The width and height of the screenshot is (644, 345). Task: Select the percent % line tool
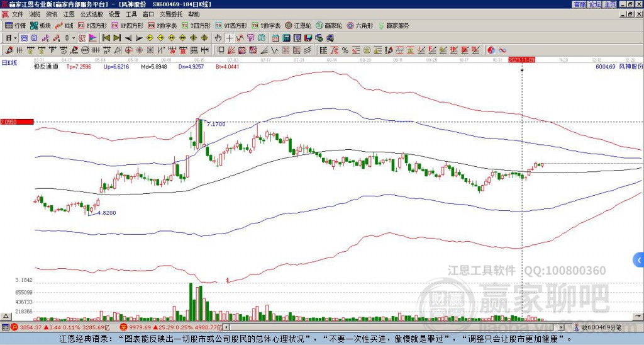pyautogui.click(x=345, y=50)
